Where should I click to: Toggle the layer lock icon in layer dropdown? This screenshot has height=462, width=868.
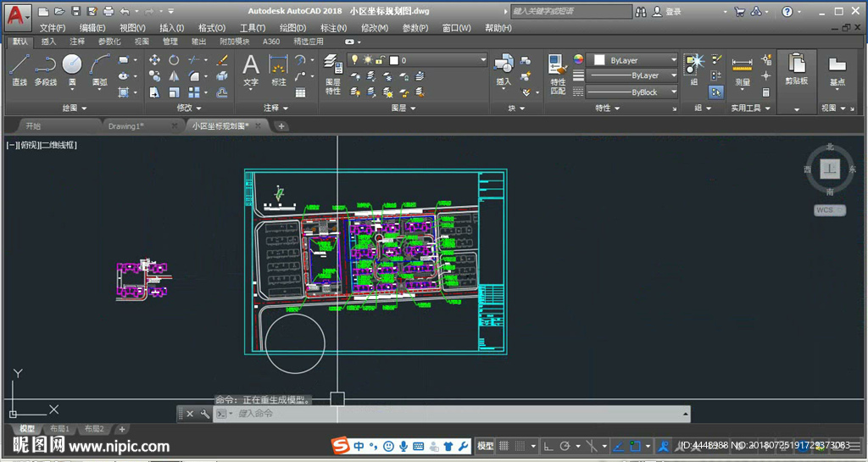[x=381, y=60]
